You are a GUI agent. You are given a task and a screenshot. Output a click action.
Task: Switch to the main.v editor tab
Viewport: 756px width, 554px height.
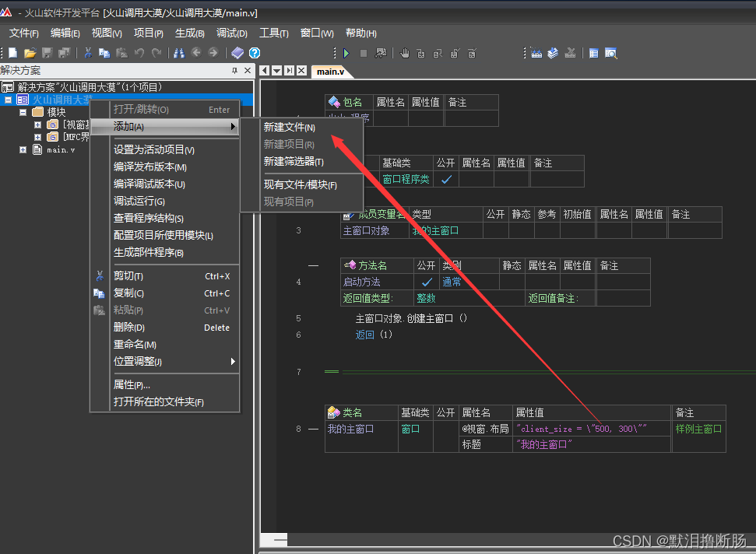[x=330, y=72]
